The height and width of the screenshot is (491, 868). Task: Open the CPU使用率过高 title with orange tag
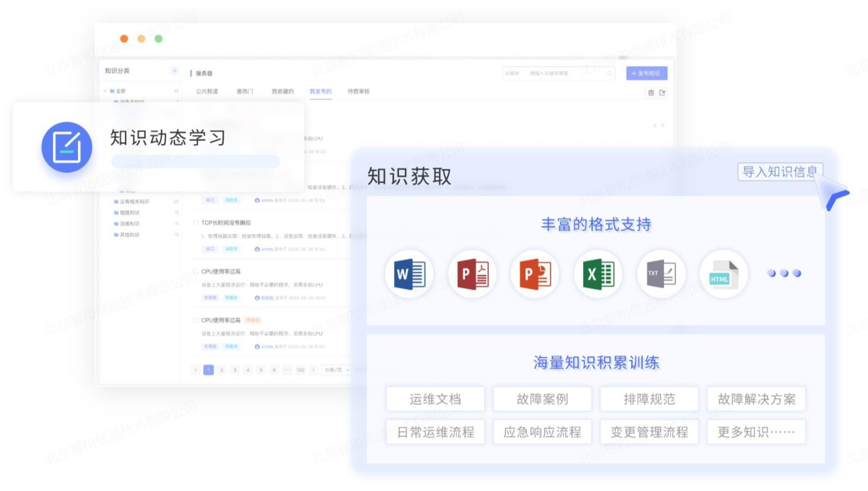221,320
